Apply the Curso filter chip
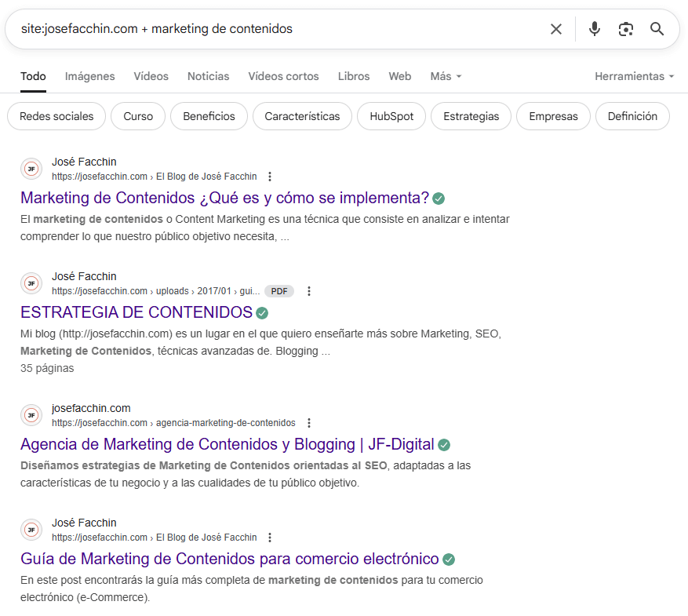The width and height of the screenshot is (688, 616). point(138,116)
